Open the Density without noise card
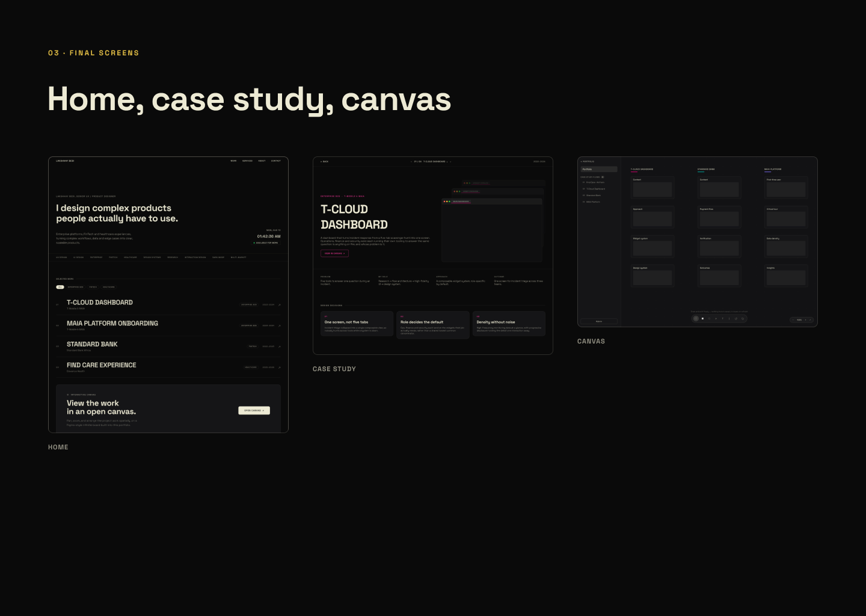The width and height of the screenshot is (866, 616). pyautogui.click(x=509, y=325)
